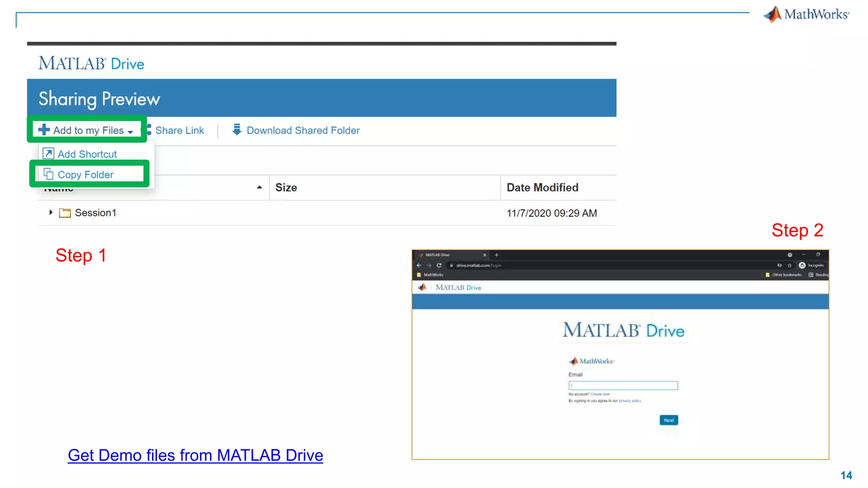Click the Share Link button

[175, 130]
